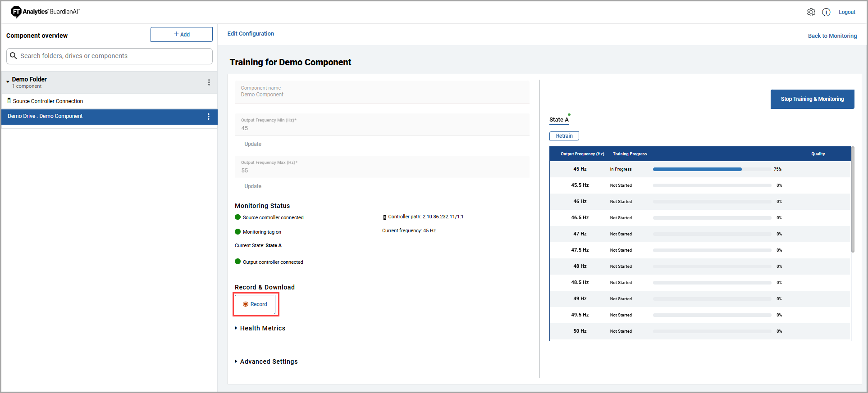The height and width of the screenshot is (393, 868).
Task: Click the Retrain button
Action: click(x=564, y=136)
